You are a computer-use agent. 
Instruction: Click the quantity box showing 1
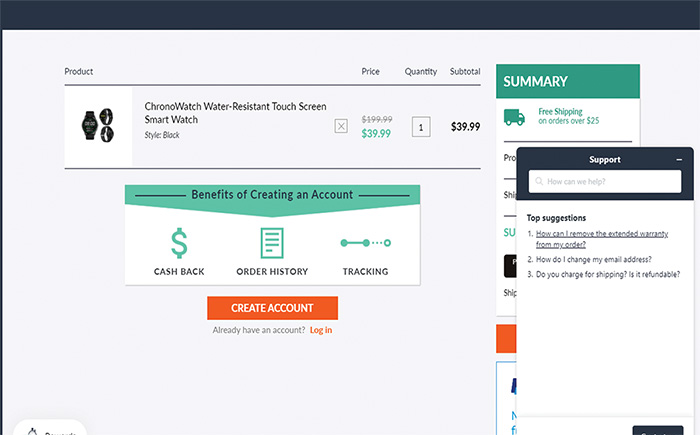point(421,127)
